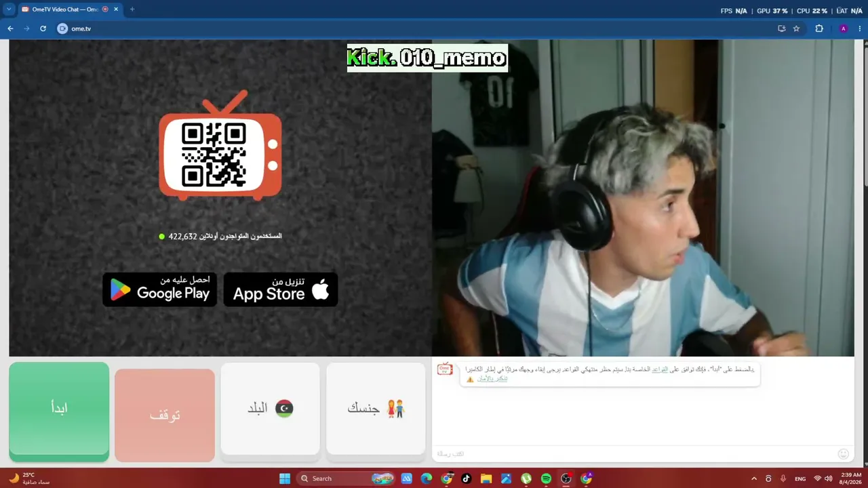Open the Windows Start menu
Screen dimensions: 868x488
point(285,479)
